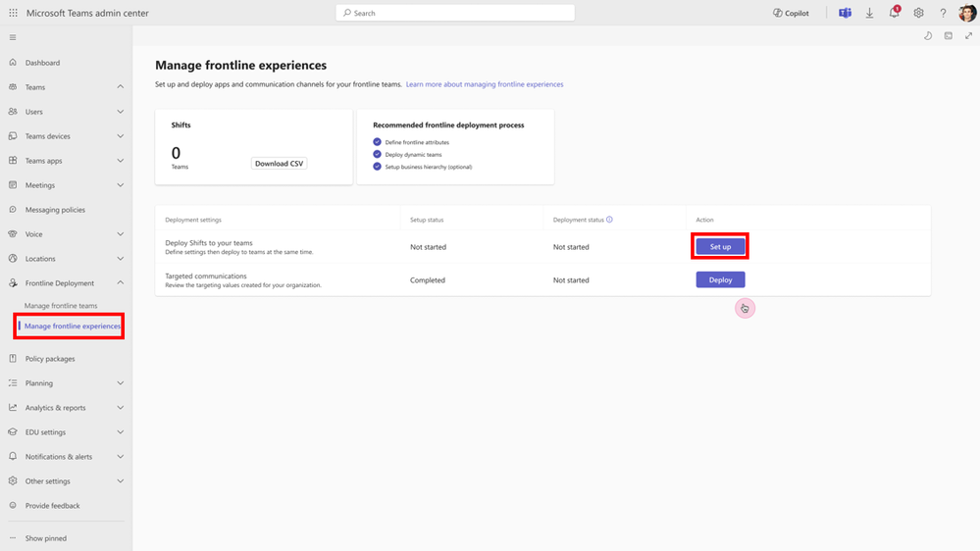This screenshot has width=980, height=551.
Task: Click the download arrow icon in header
Action: (869, 13)
